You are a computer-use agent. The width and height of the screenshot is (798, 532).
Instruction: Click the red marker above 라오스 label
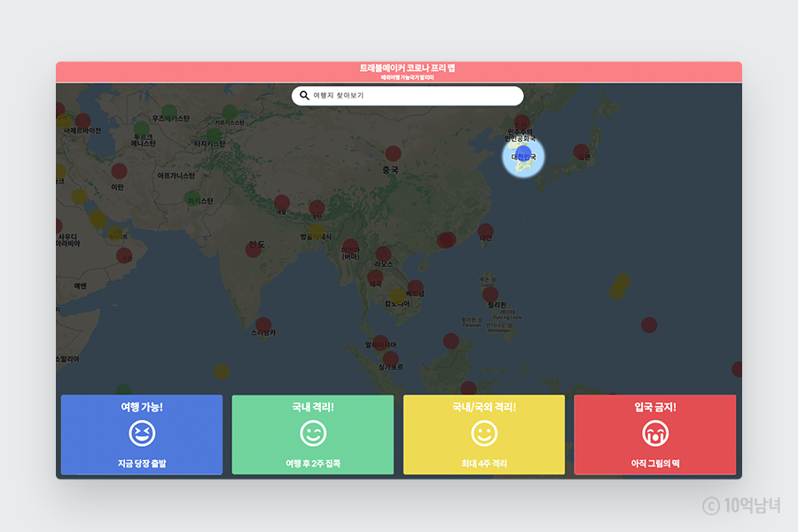tap(384, 254)
